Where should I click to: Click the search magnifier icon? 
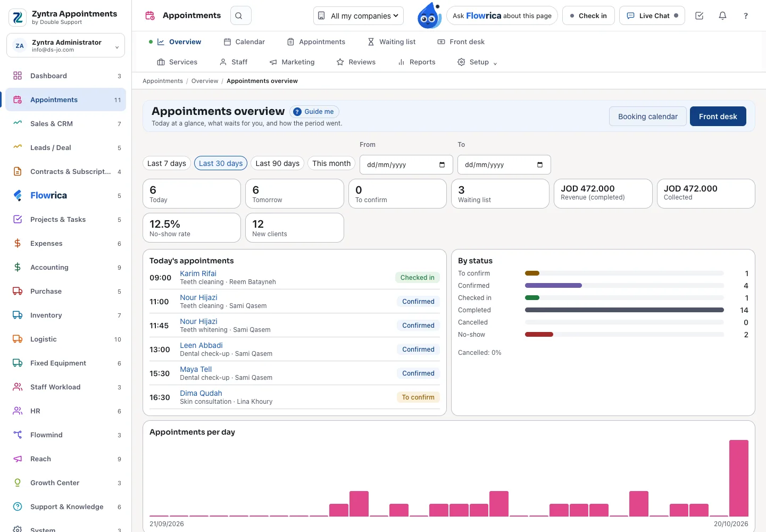tap(239, 16)
